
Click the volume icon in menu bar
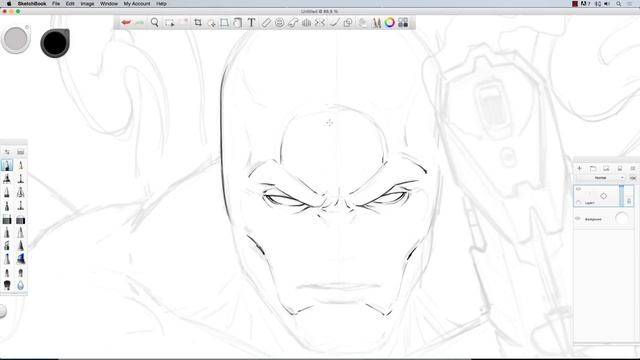(x=607, y=4)
